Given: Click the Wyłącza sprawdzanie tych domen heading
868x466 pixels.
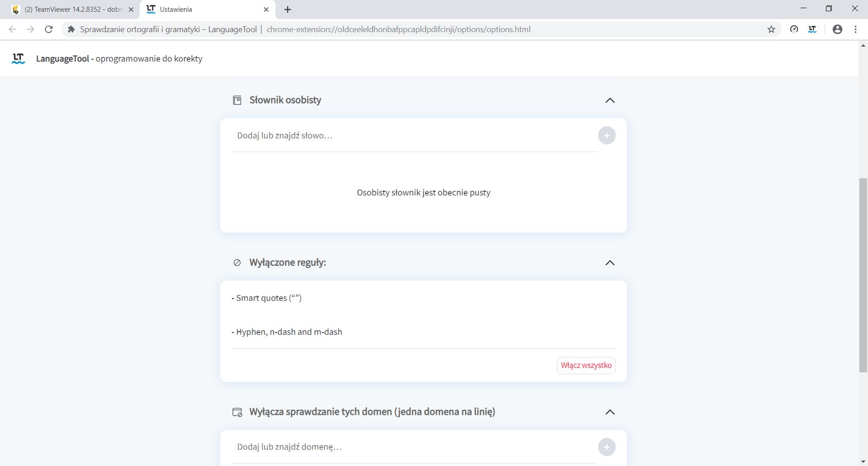Looking at the screenshot, I should pos(372,412).
